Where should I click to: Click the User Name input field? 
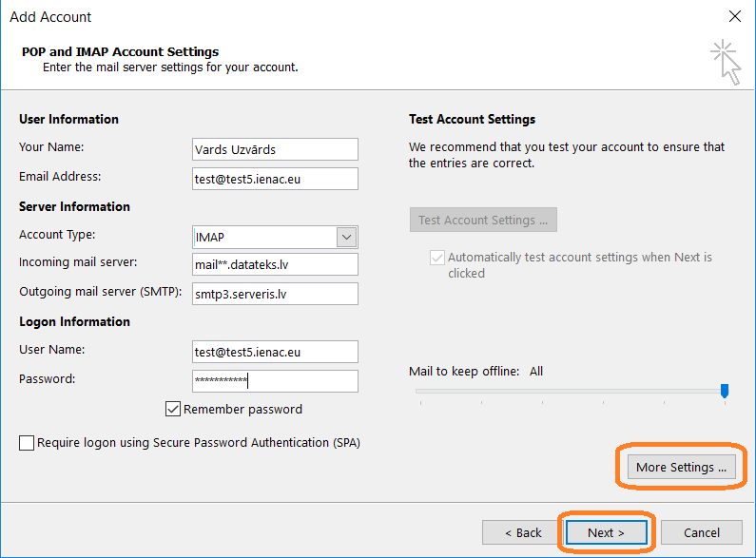point(275,352)
